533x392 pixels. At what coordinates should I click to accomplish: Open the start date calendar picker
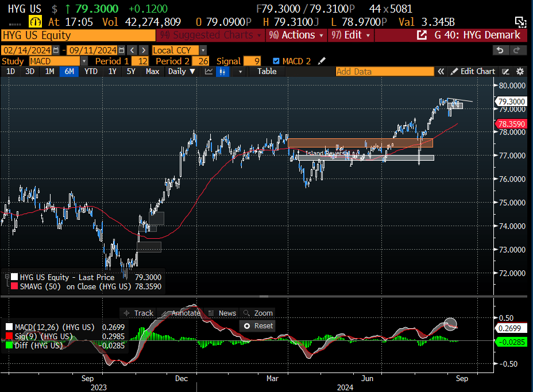[56, 51]
